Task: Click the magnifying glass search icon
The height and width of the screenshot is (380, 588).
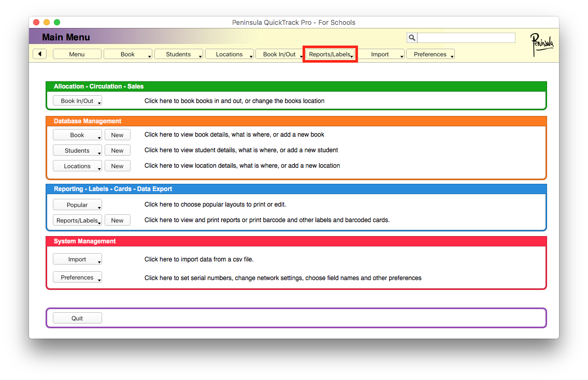Action: tap(412, 37)
